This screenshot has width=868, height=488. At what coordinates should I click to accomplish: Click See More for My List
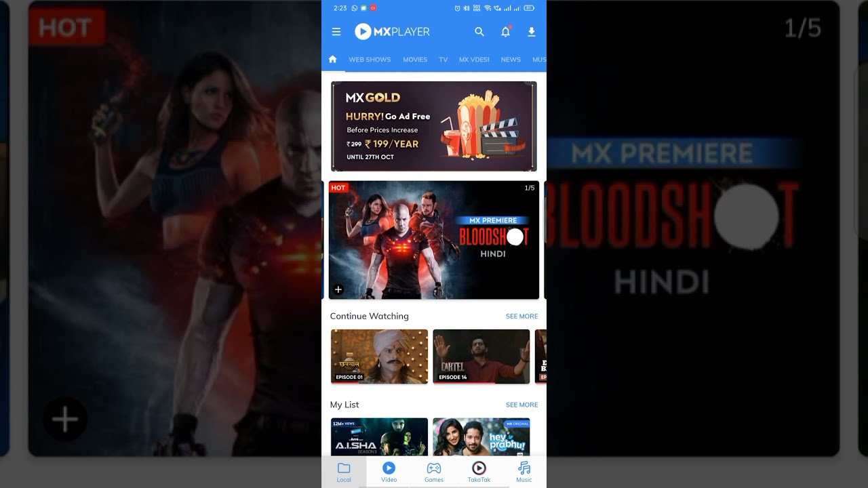(521, 405)
